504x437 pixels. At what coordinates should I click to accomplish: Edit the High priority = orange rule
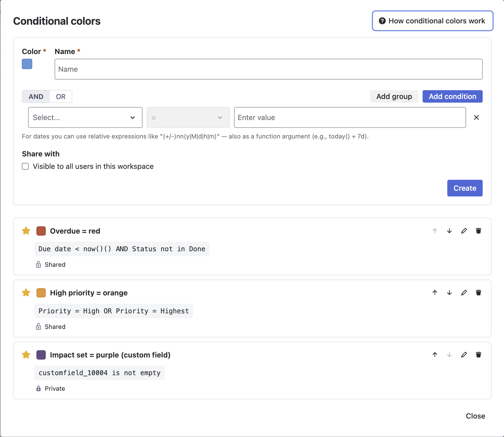tap(464, 293)
